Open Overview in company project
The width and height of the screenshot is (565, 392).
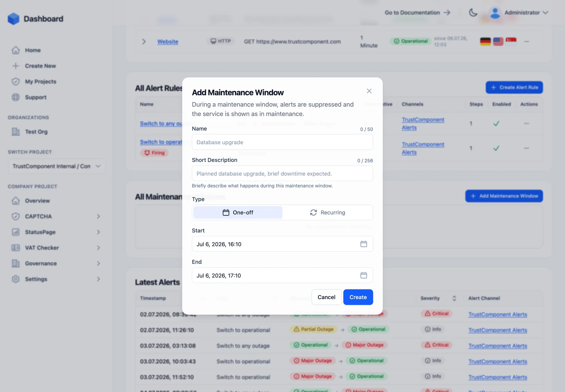(x=37, y=201)
